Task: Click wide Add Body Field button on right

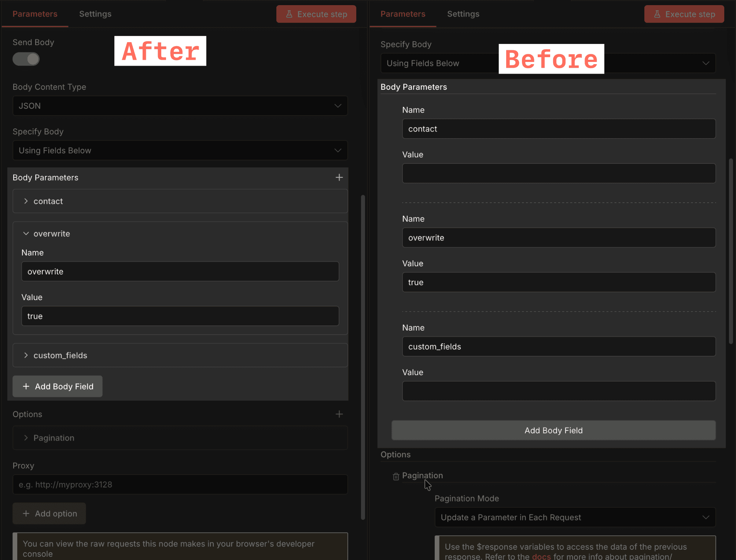Action: pyautogui.click(x=553, y=431)
